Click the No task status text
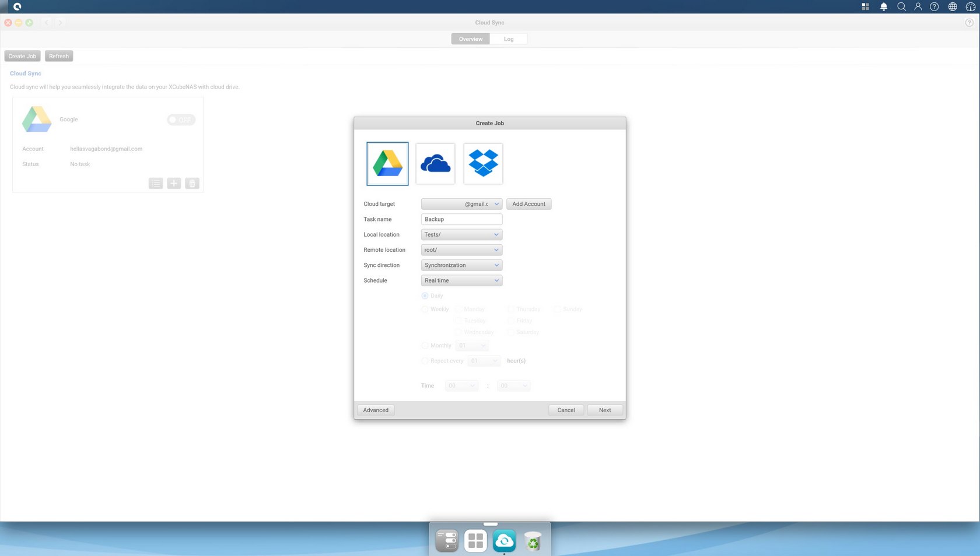The height and width of the screenshot is (556, 980). [80, 164]
